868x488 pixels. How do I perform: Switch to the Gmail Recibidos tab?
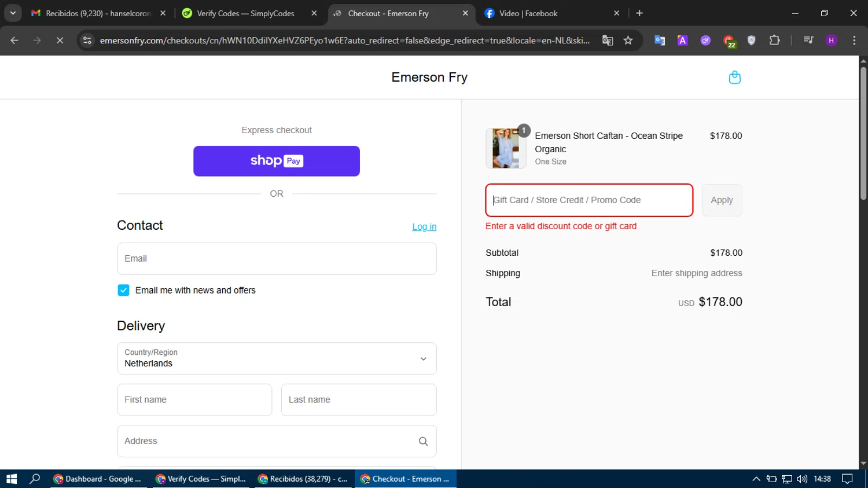pos(98,13)
